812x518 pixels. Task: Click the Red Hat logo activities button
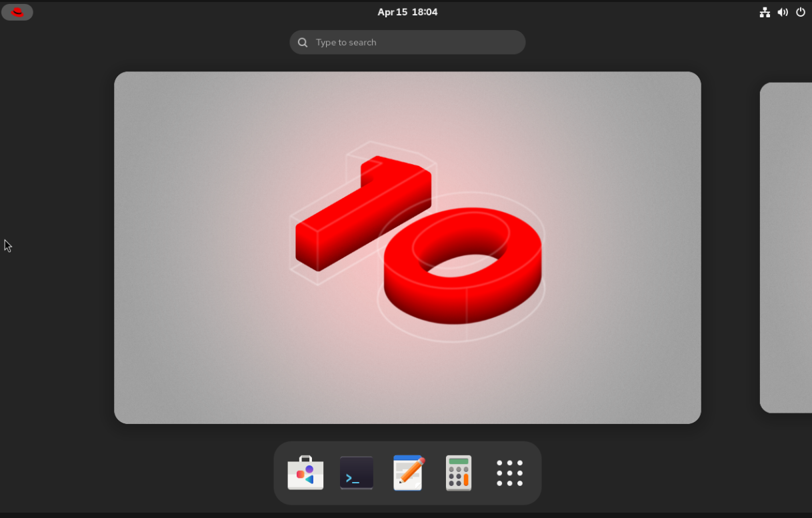17,12
